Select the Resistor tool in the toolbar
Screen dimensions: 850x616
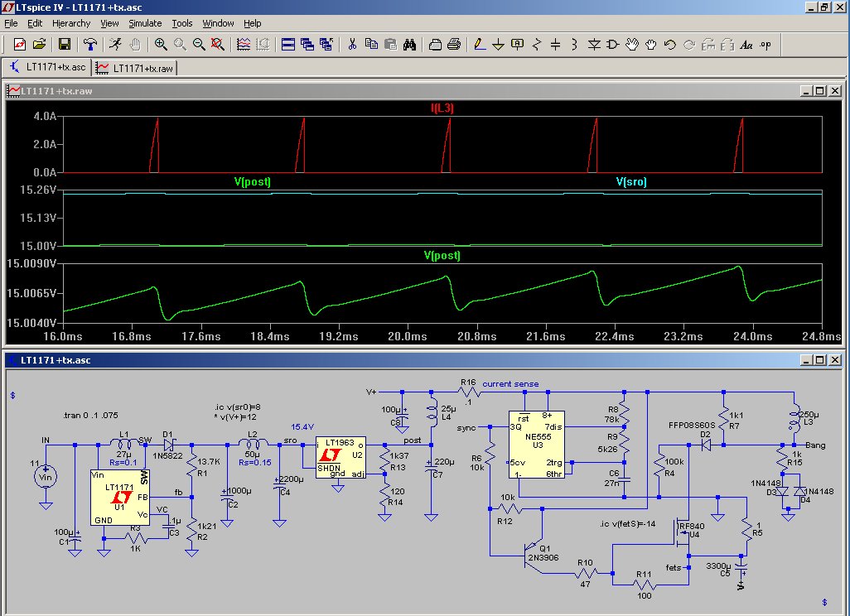click(x=537, y=45)
